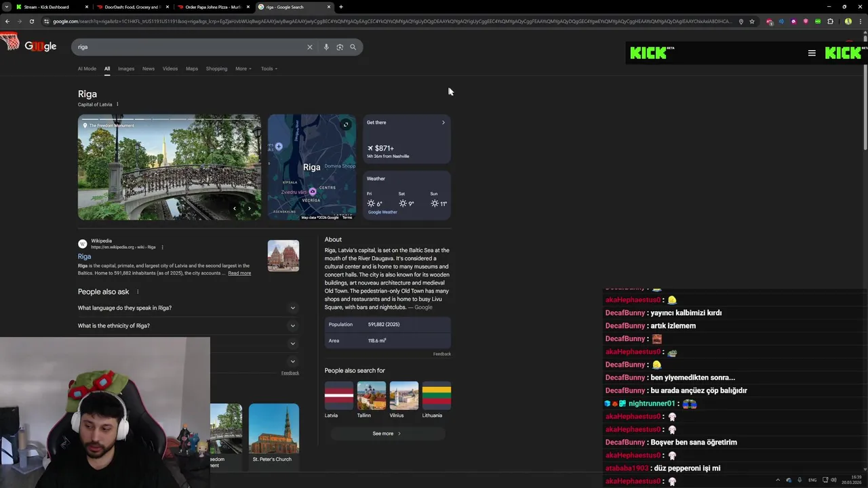Click Read more in Wikipedia snippet
The height and width of the screenshot is (488, 868).
click(x=239, y=273)
